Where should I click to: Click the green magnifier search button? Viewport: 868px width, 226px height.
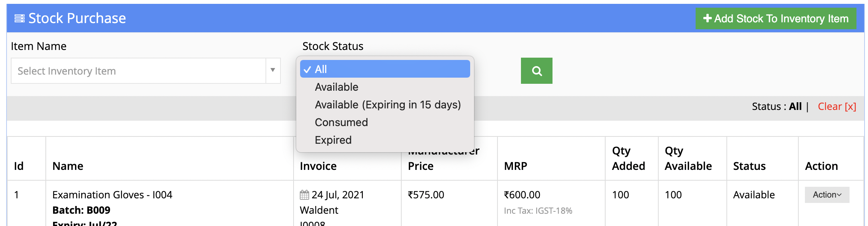click(536, 71)
